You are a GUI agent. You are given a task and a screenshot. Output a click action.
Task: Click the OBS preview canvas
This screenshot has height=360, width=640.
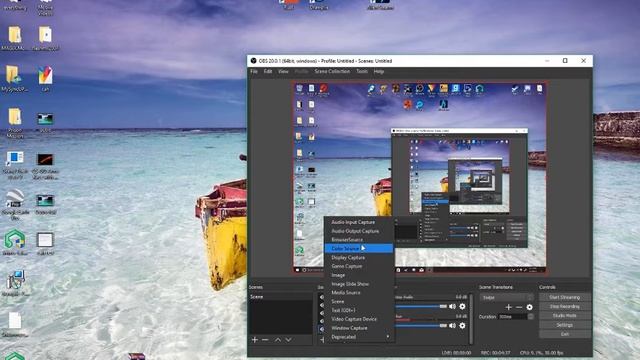420,178
